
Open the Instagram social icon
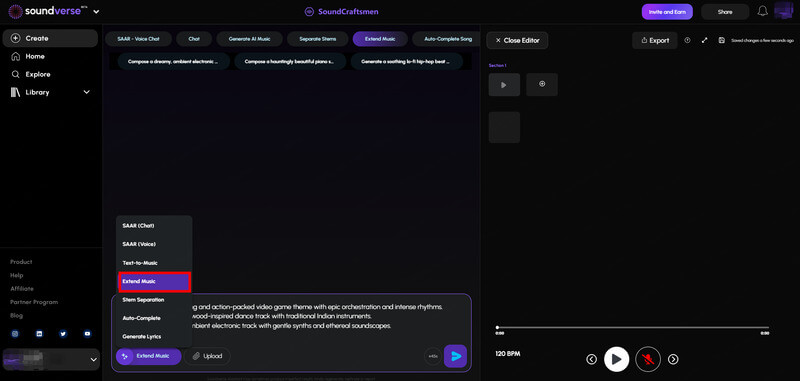[x=15, y=334]
